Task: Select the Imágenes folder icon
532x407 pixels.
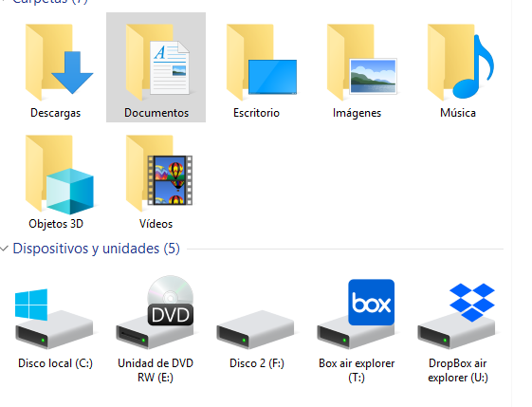Action: pyautogui.click(x=361, y=62)
